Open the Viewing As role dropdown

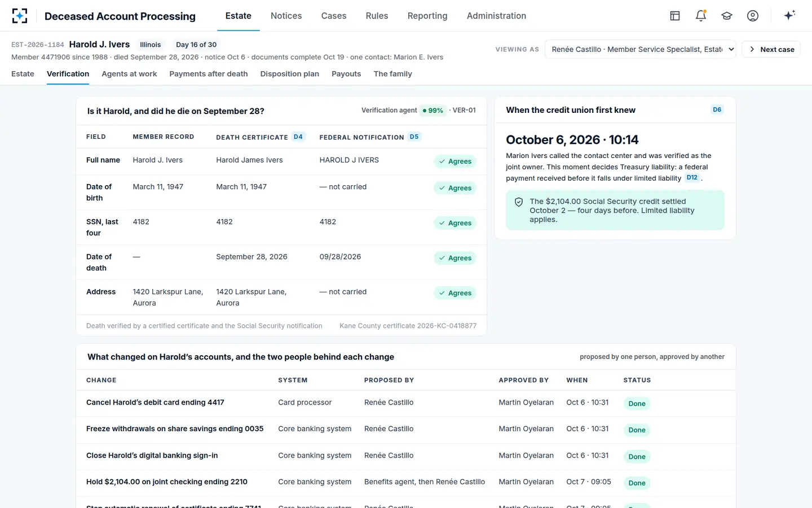coord(641,49)
